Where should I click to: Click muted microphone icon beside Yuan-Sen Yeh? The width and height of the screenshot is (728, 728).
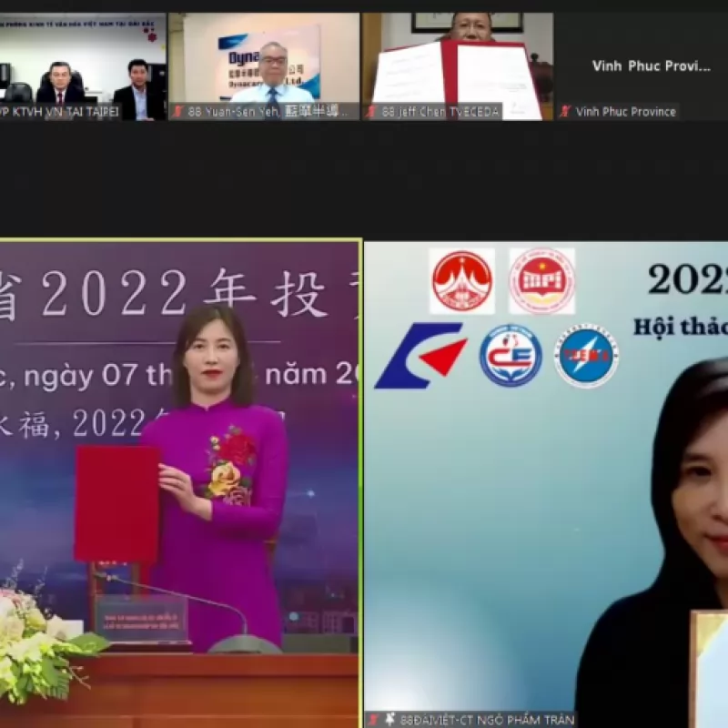(x=178, y=112)
